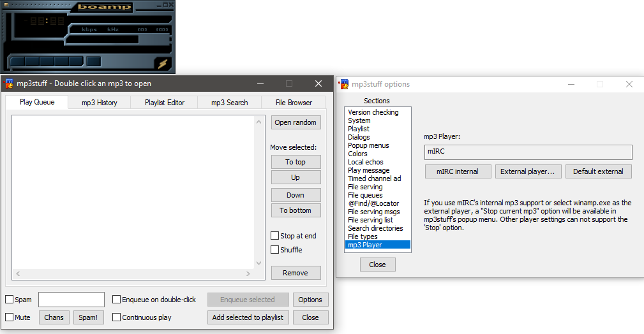The width and height of the screenshot is (644, 334).
Task: Click the play queue scroll-right arrow
Action: pyautogui.click(x=248, y=273)
